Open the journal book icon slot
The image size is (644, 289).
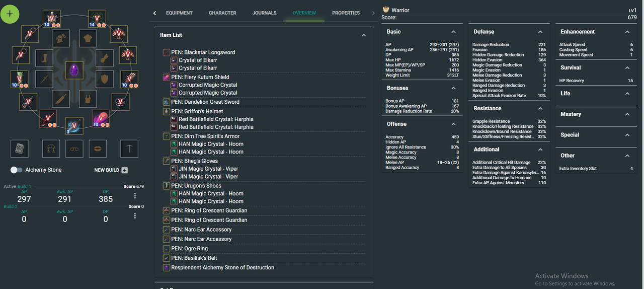click(20, 149)
